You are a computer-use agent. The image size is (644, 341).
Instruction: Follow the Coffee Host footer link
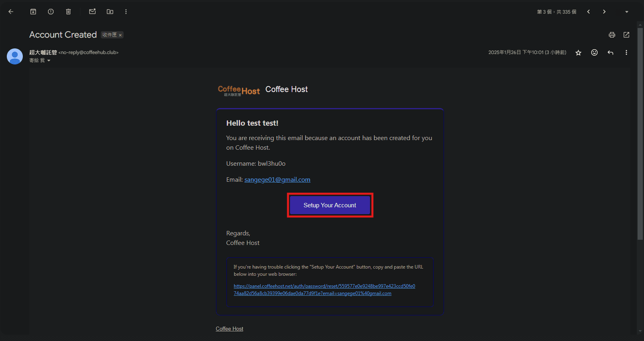point(230,329)
